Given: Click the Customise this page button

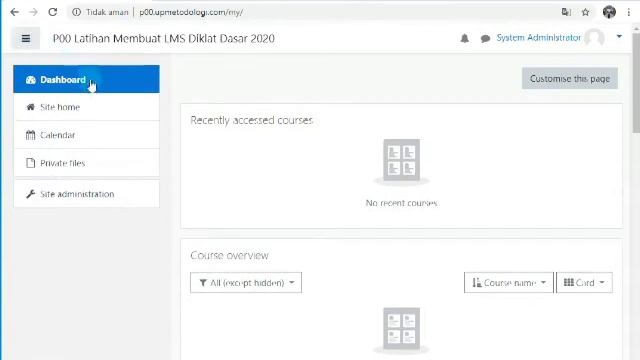Looking at the screenshot, I should (x=570, y=78).
